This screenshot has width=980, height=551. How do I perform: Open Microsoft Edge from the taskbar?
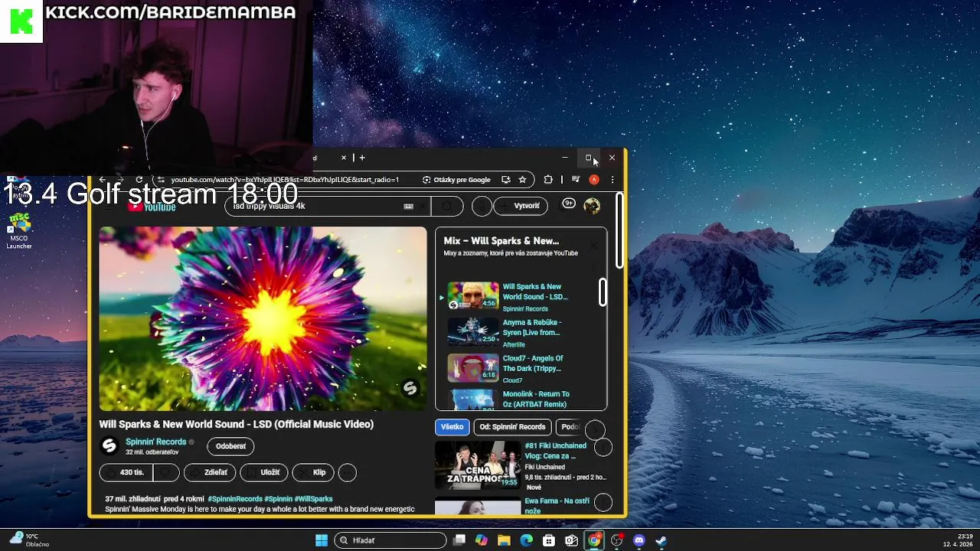(x=526, y=540)
